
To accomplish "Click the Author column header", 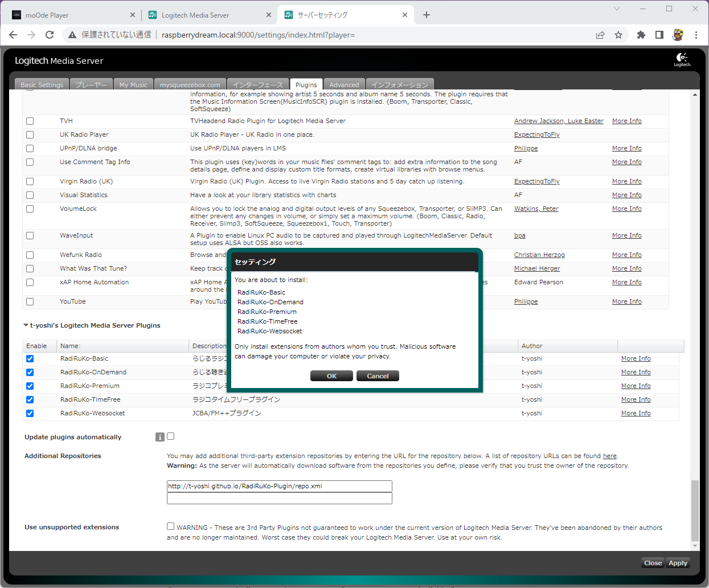I will (x=568, y=346).
